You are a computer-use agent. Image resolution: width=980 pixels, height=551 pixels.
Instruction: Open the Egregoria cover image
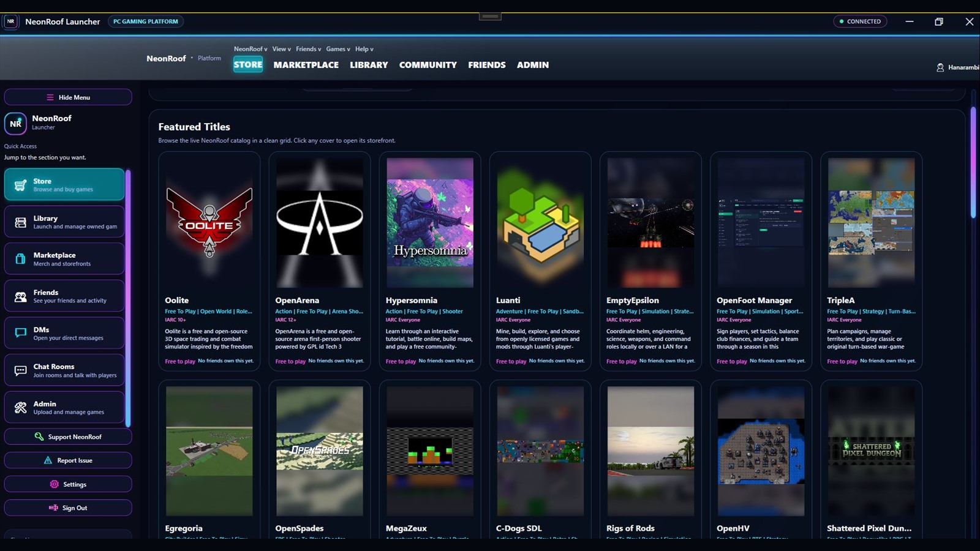click(209, 451)
